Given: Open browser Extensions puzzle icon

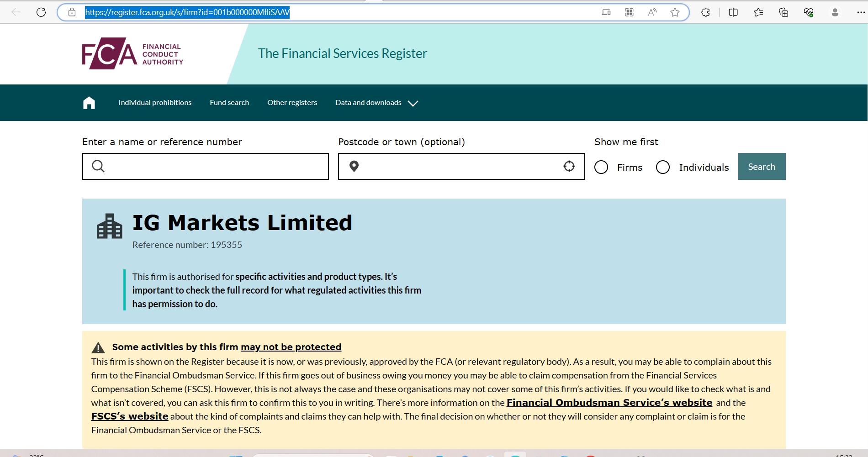Looking at the screenshot, I should [705, 12].
